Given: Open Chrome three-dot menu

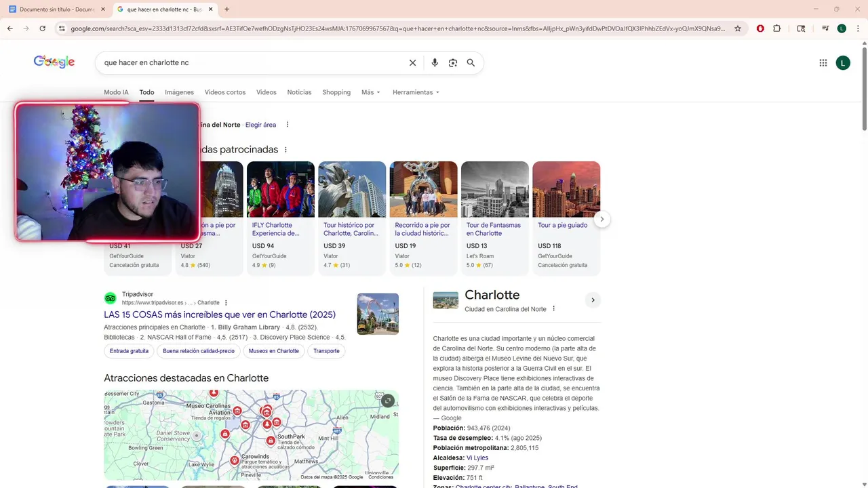Looking at the screenshot, I should click(857, 28).
